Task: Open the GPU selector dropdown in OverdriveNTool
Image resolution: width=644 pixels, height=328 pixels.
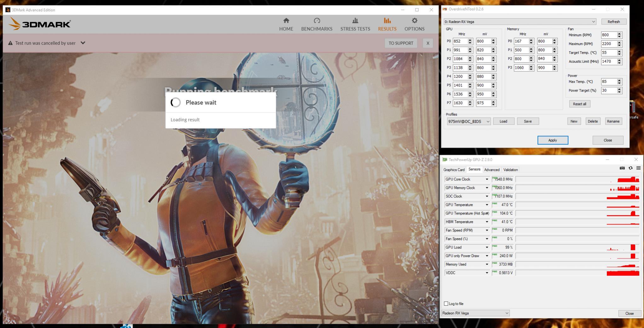Action: coord(520,22)
